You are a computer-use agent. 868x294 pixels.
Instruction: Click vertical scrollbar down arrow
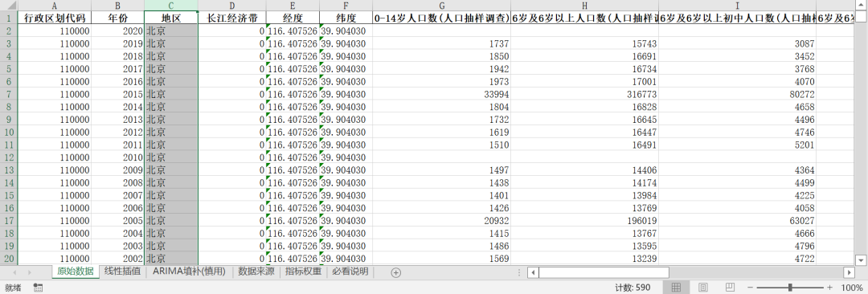point(861,259)
